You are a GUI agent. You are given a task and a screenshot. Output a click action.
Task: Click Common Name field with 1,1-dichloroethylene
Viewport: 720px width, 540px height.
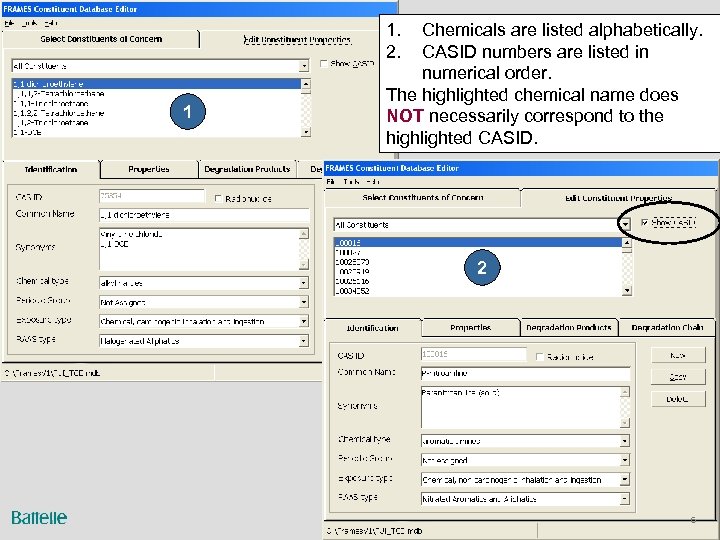(x=204, y=215)
